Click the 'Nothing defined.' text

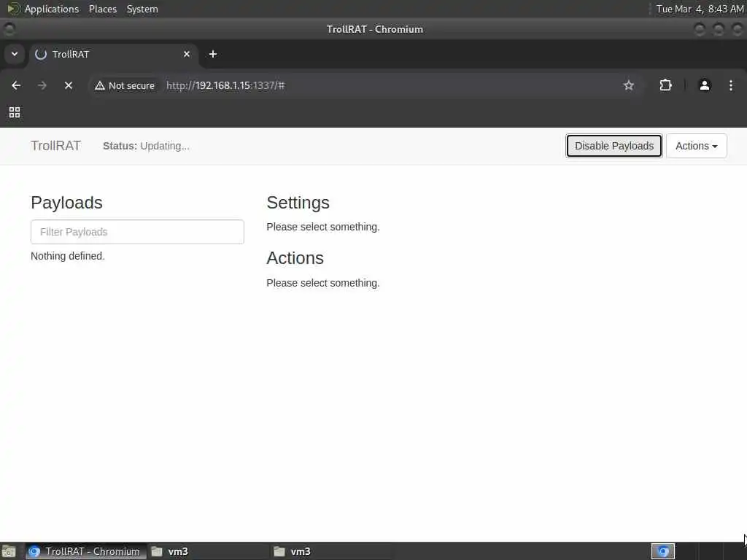point(68,256)
